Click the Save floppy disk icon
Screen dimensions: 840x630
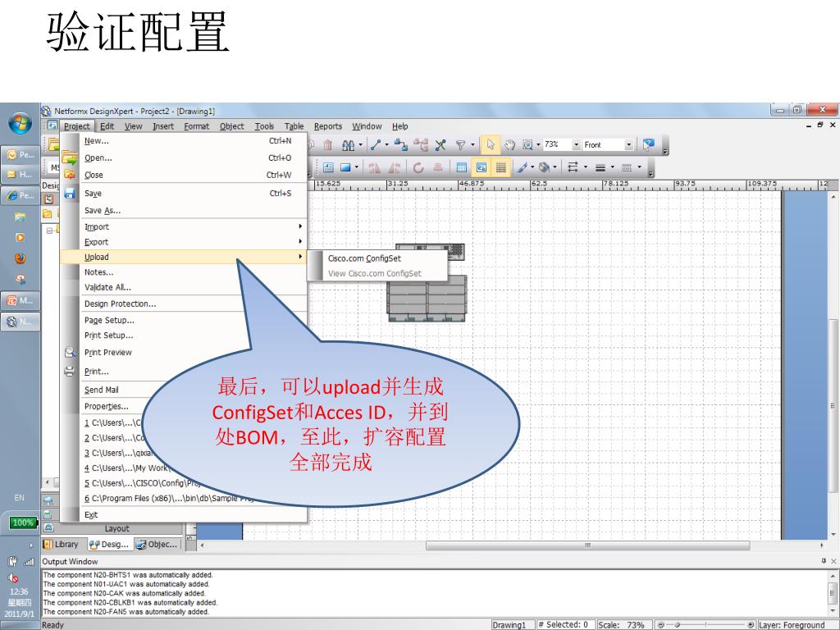point(70,194)
